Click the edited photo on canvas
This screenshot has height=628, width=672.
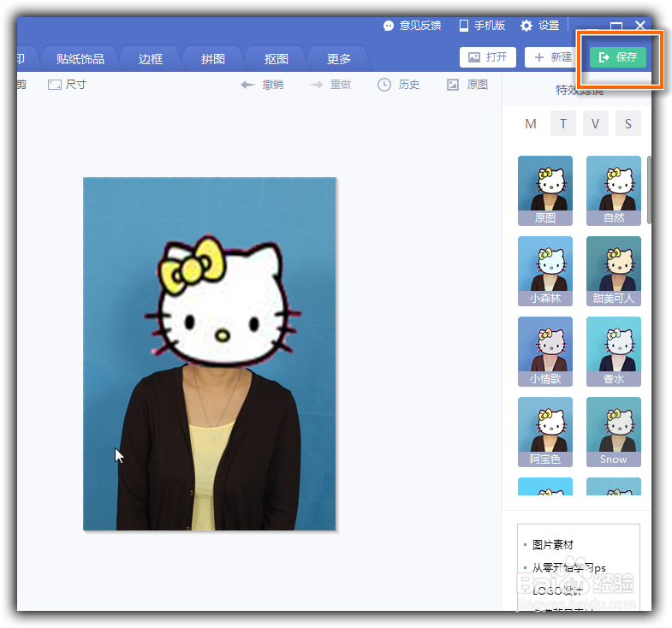210,354
